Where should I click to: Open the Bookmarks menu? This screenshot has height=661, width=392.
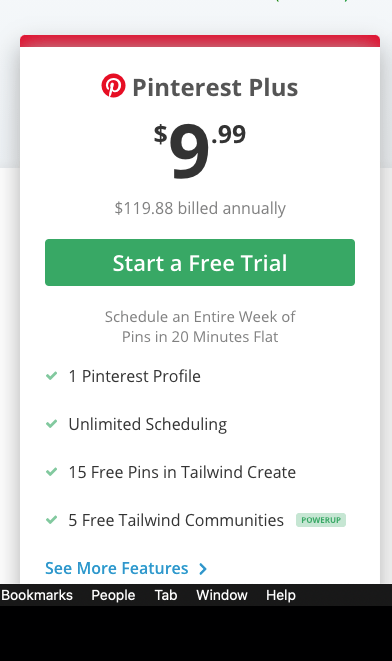point(37,595)
